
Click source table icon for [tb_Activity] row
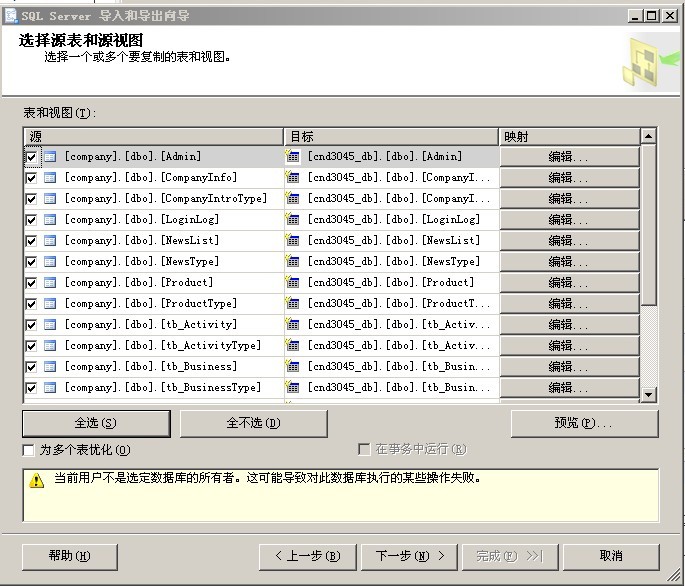(x=50, y=324)
